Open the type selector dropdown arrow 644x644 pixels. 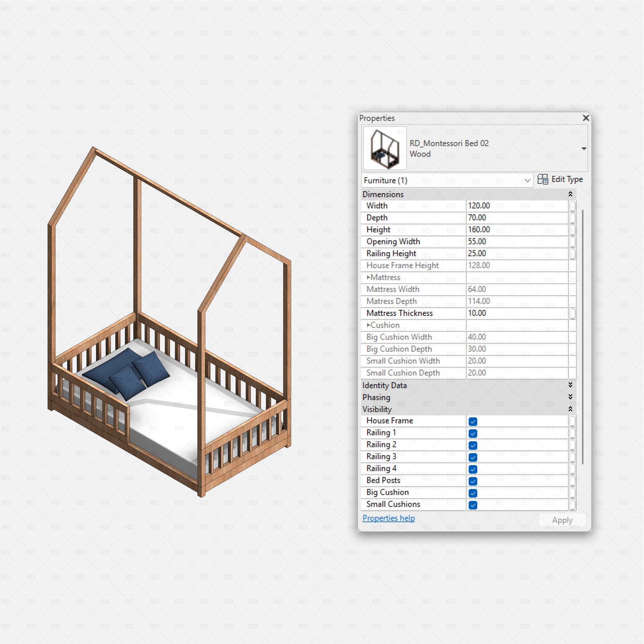point(584,148)
